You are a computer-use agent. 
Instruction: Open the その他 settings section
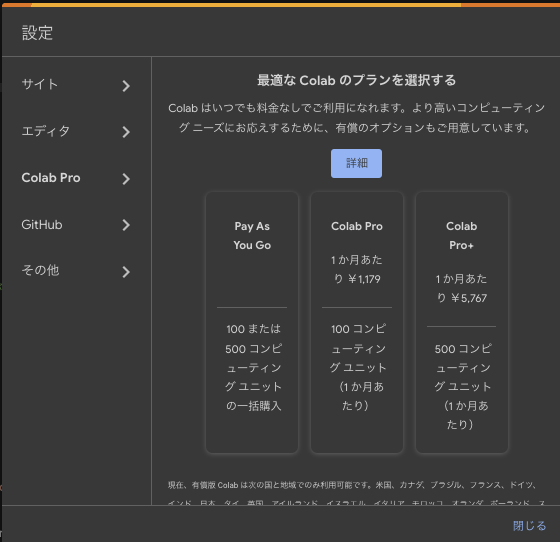click(x=76, y=271)
